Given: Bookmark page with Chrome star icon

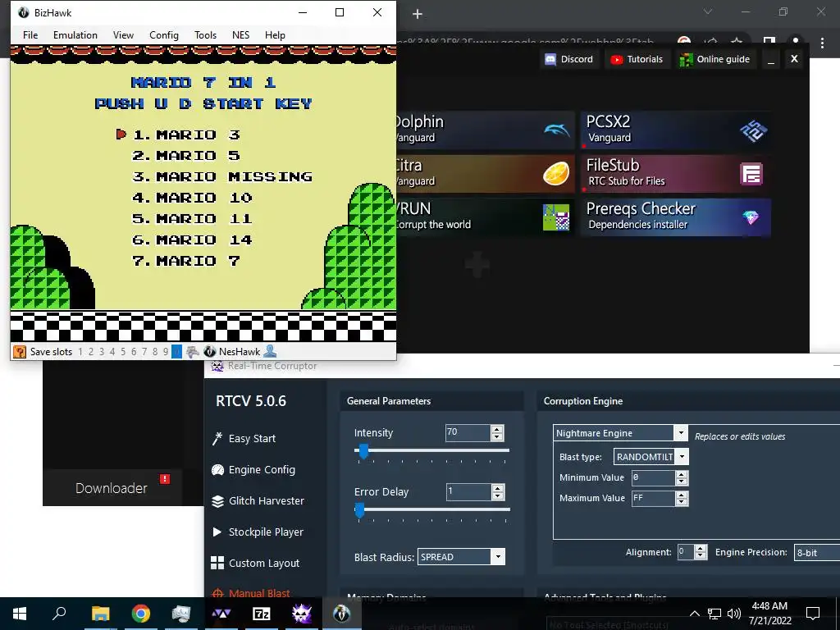Looking at the screenshot, I should [737, 41].
